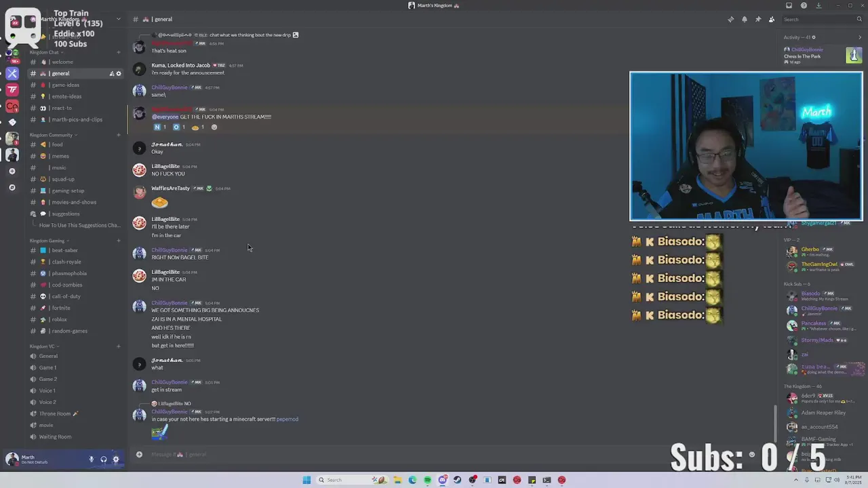
Task: Switch to emote-ideas channel
Action: 76,96
